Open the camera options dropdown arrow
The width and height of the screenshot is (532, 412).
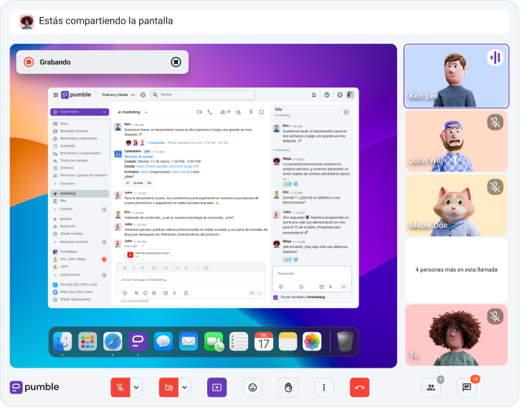tap(185, 387)
